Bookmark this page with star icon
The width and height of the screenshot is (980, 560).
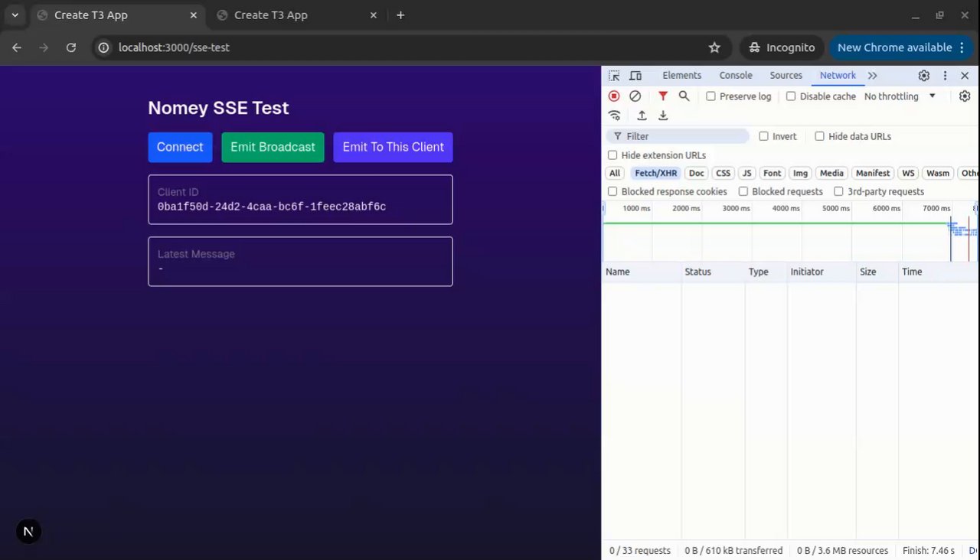point(714,47)
